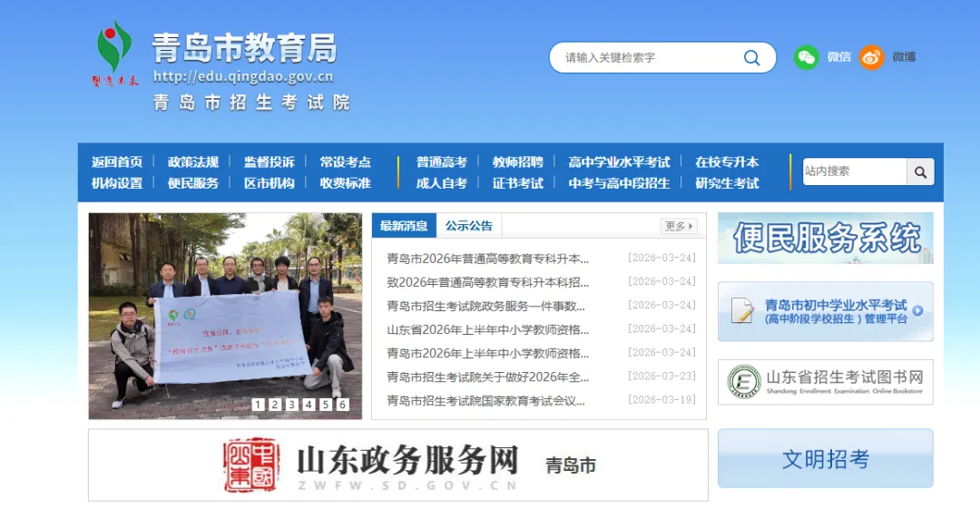Open 收费标准 navigation item
The image size is (980, 509).
tap(346, 183)
